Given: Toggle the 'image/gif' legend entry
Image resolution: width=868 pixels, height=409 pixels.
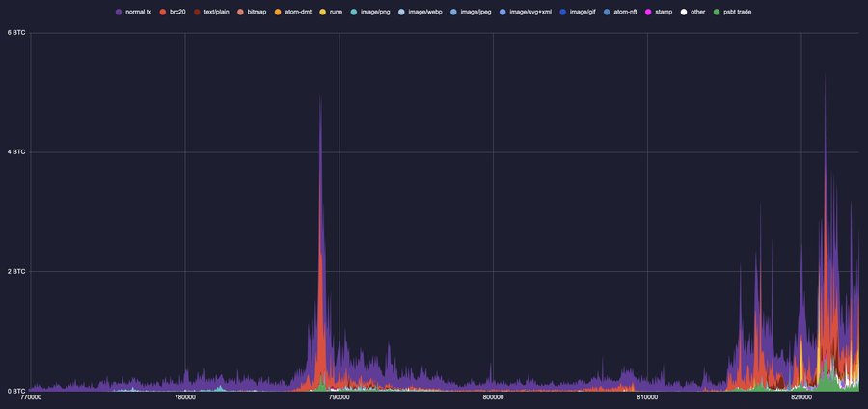Looking at the screenshot, I should pos(578,12).
